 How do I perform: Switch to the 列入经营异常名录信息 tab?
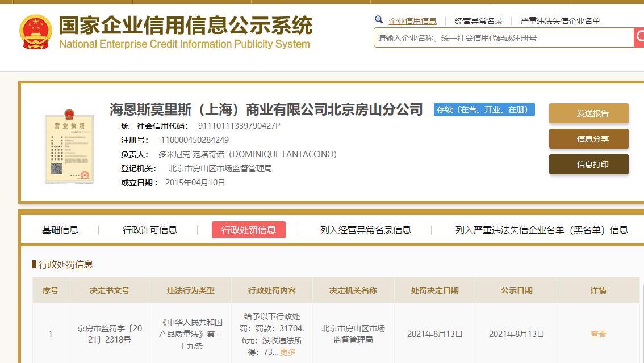click(x=366, y=230)
